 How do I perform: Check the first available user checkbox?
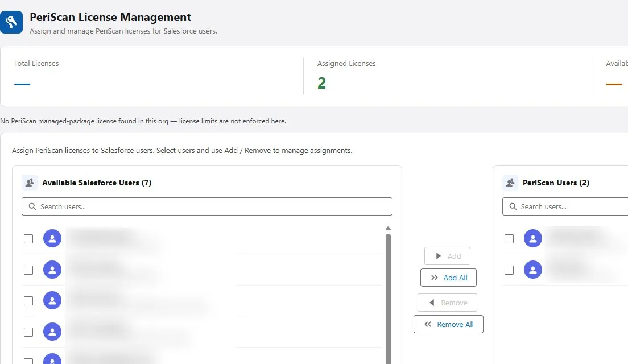pyautogui.click(x=28, y=239)
